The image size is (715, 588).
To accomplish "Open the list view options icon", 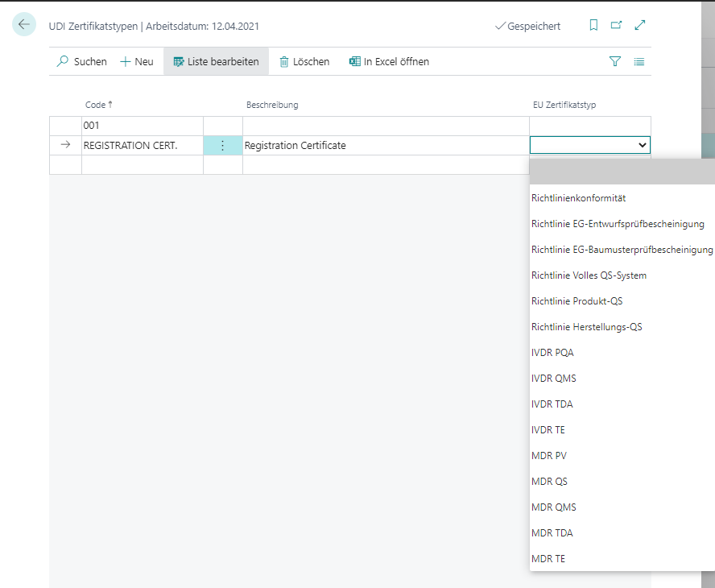I will pos(639,61).
